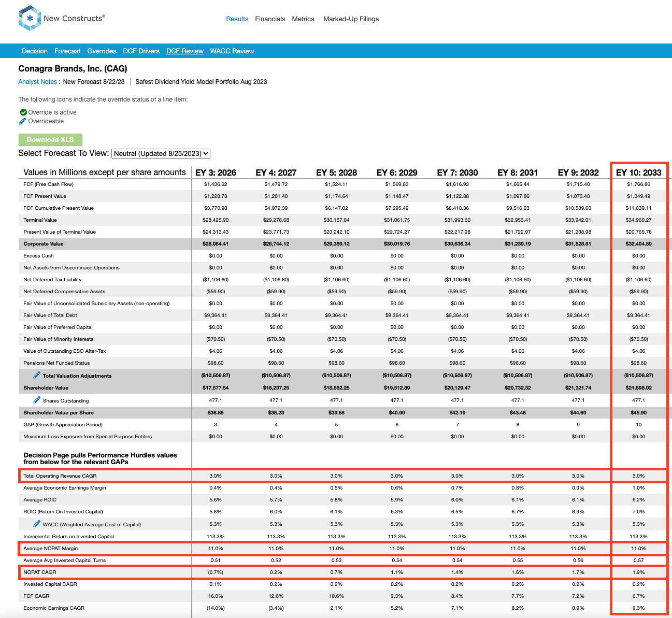Click the Economic Earnings CAGR label
672x618 pixels.
point(54,608)
